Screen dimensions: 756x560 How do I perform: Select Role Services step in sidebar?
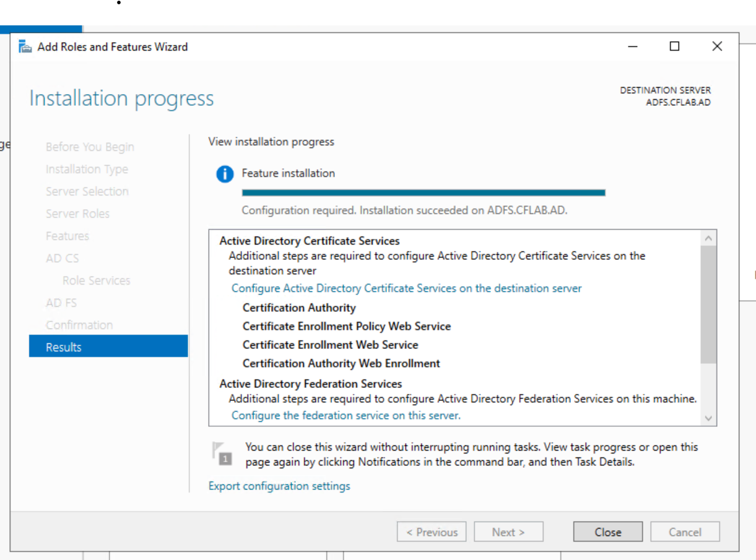tap(97, 280)
